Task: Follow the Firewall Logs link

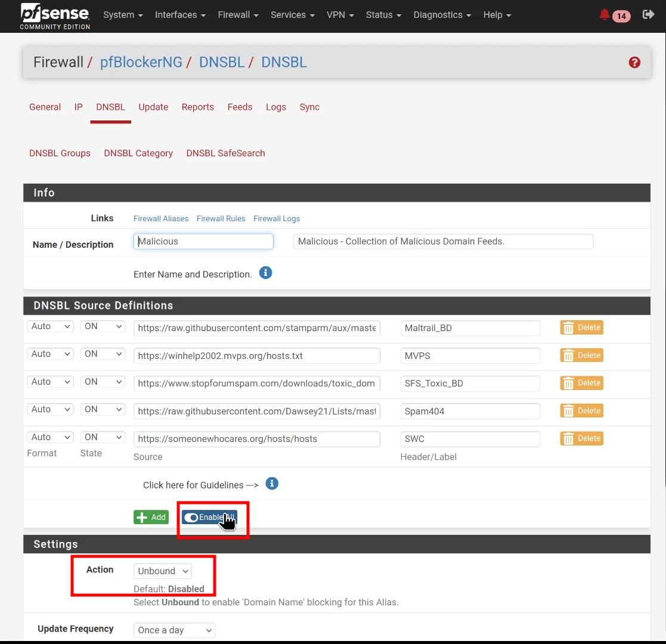Action: pyautogui.click(x=277, y=218)
